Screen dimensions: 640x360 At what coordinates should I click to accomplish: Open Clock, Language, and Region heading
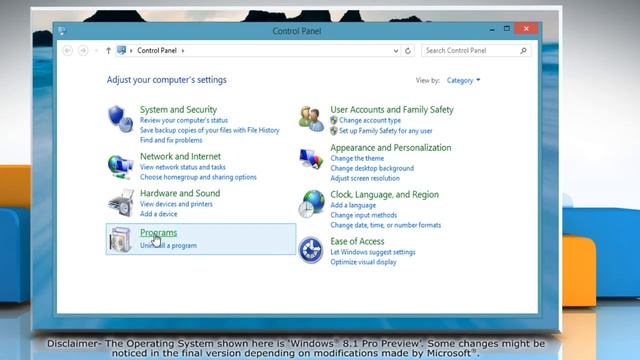pos(384,195)
